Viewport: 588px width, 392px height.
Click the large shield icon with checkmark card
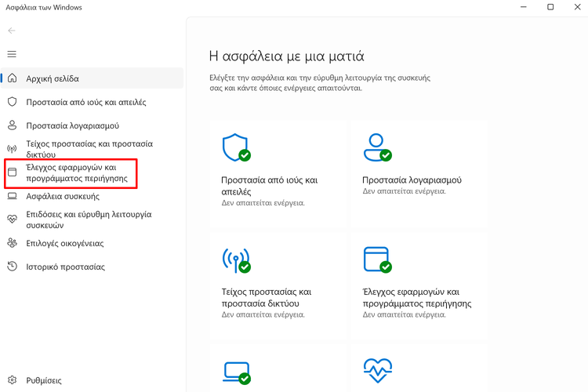[236, 147]
